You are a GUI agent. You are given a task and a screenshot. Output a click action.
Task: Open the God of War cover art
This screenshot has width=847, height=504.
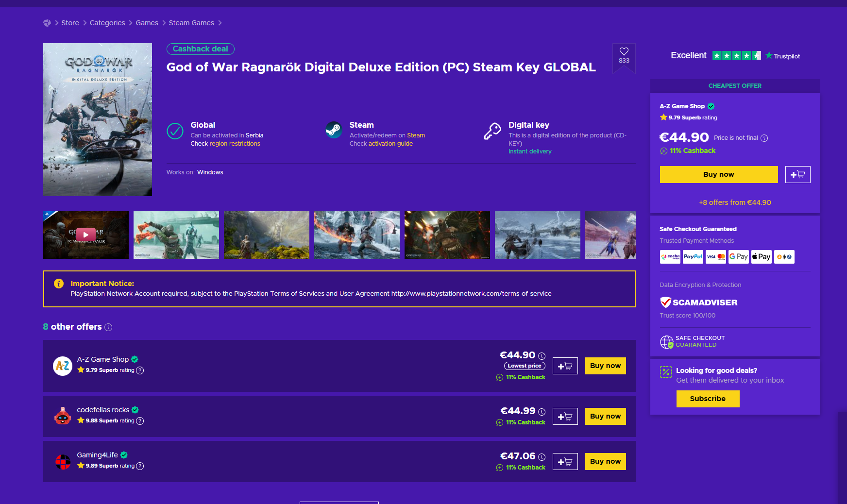(98, 119)
